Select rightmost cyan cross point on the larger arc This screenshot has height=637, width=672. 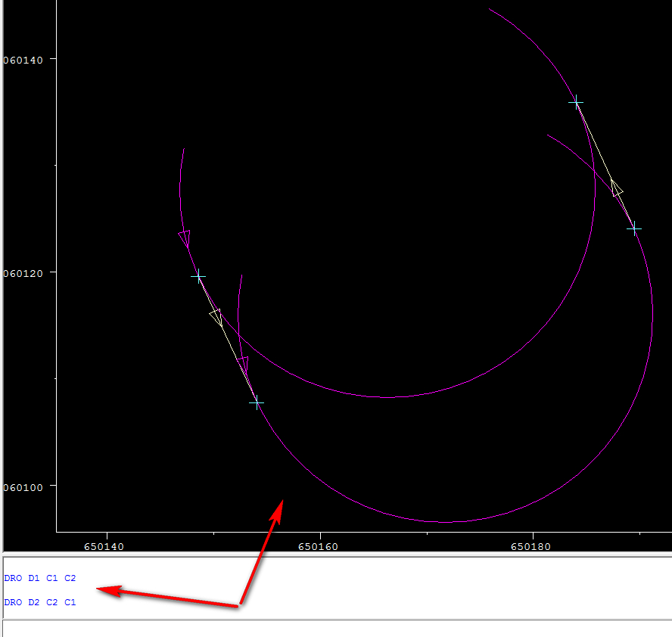[x=634, y=228]
